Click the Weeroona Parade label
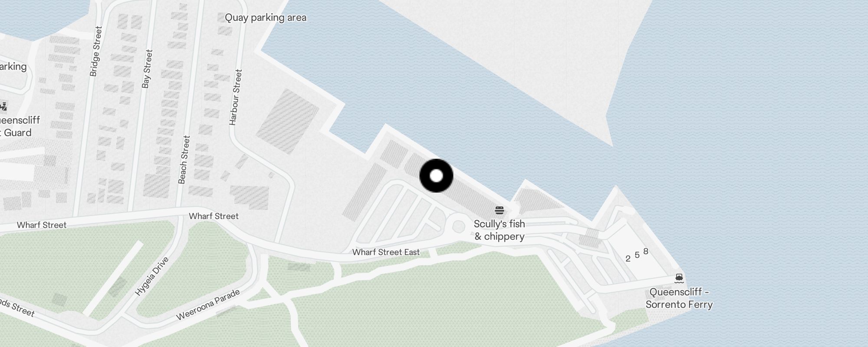The image size is (868, 347). coord(208,304)
